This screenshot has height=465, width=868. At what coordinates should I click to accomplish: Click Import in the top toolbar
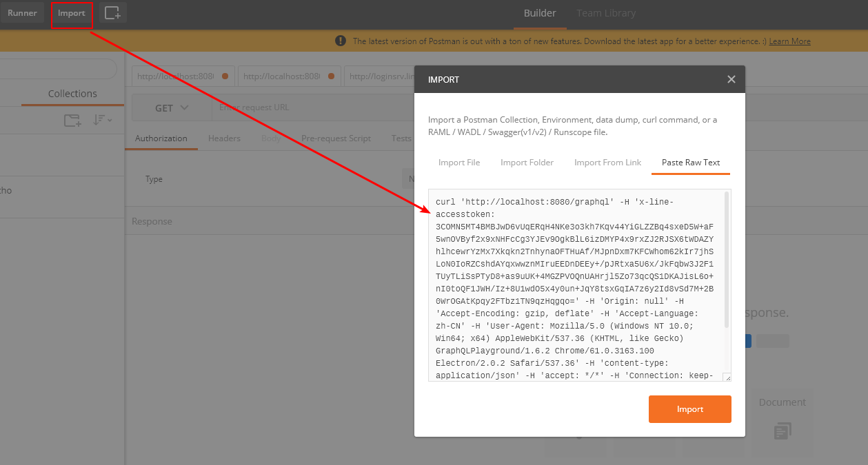72,13
